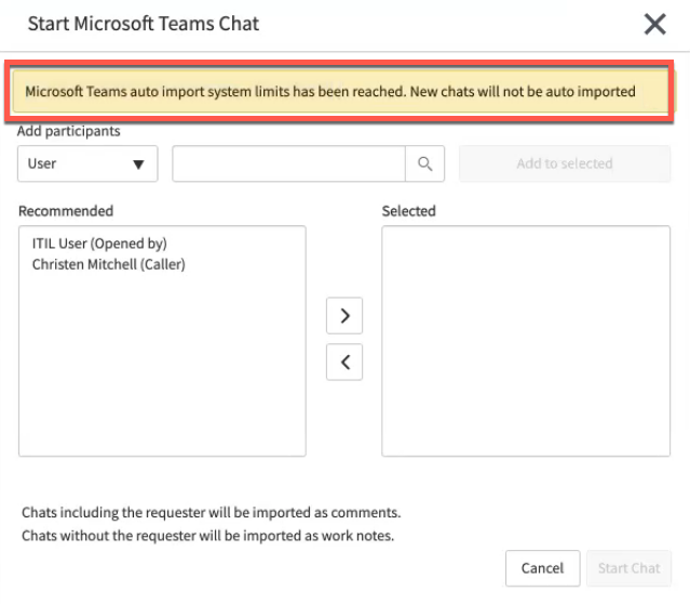The height and width of the screenshot is (604, 690).
Task: Select Christen Mitchell (Caller) in Recommended
Action: (x=109, y=264)
